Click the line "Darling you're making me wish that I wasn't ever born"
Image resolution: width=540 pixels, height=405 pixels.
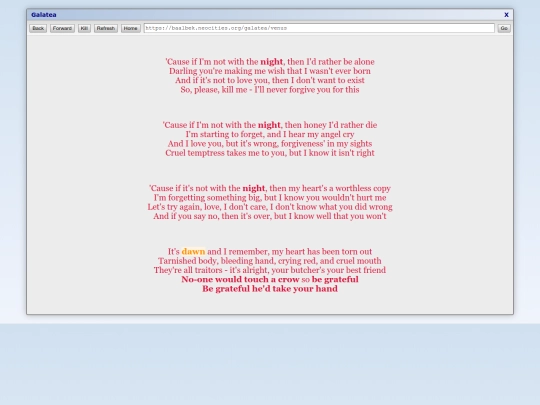pyautogui.click(x=270, y=71)
